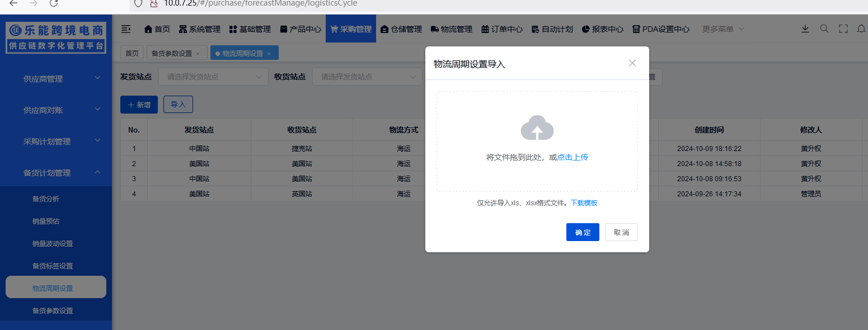The image size is (868, 330).
Task: Collapse the sidebar with the hamburger icon
Action: 126,29
